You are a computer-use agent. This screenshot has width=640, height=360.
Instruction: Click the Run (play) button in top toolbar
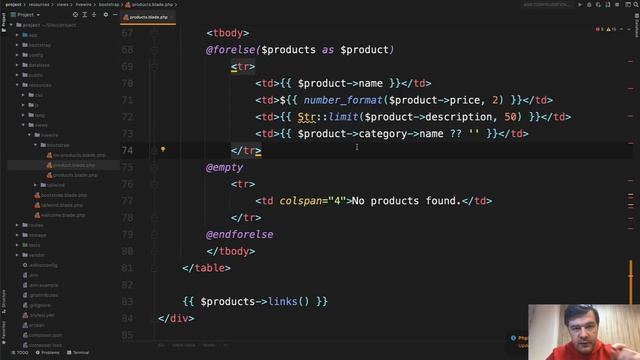point(580,4)
